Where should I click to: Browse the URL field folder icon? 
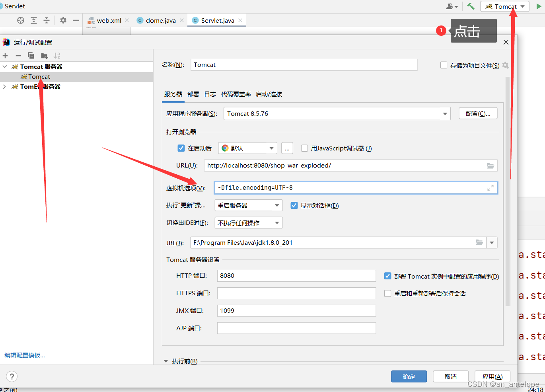(490, 166)
